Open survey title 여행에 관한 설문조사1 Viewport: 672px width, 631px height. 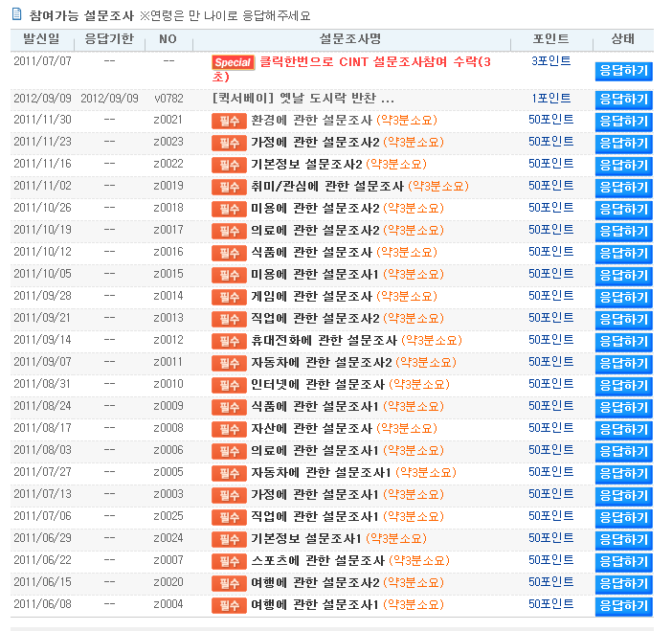click(315, 605)
